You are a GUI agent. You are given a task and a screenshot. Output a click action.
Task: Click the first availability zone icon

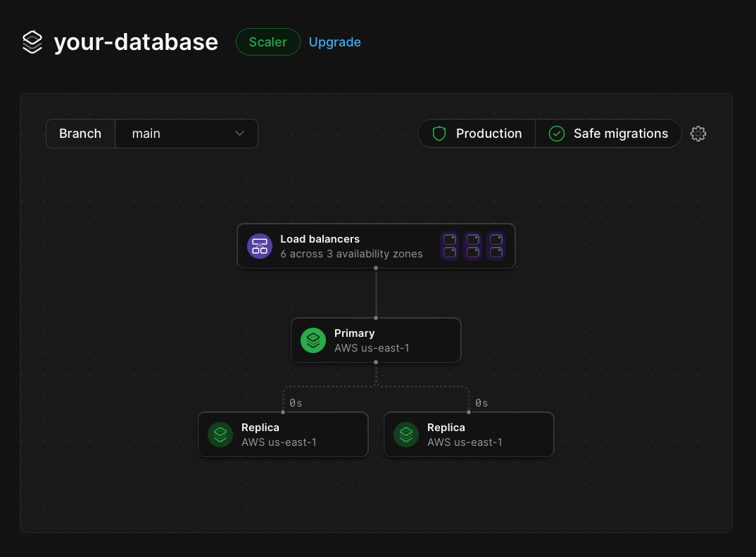449,246
